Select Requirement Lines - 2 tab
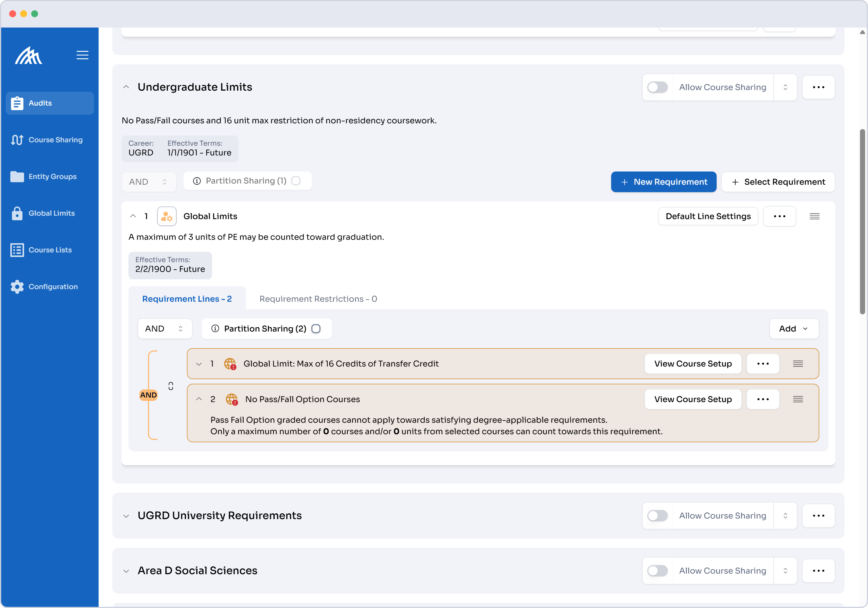The image size is (868, 608). [187, 299]
